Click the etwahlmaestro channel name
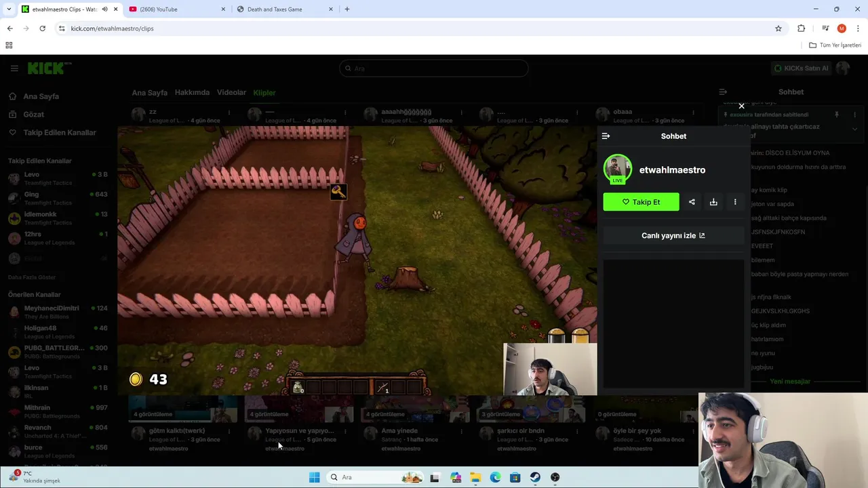This screenshot has width=868, height=488. (672, 170)
